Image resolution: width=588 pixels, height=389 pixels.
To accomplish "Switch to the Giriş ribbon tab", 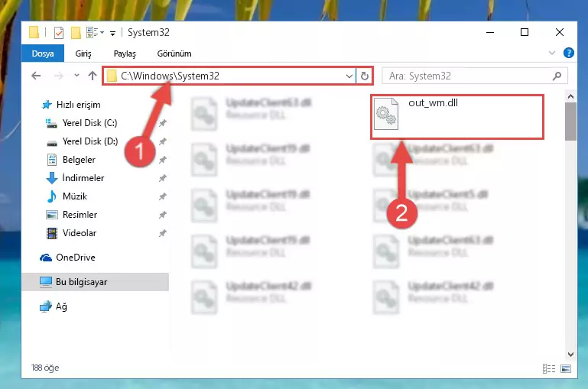I will pos(83,53).
